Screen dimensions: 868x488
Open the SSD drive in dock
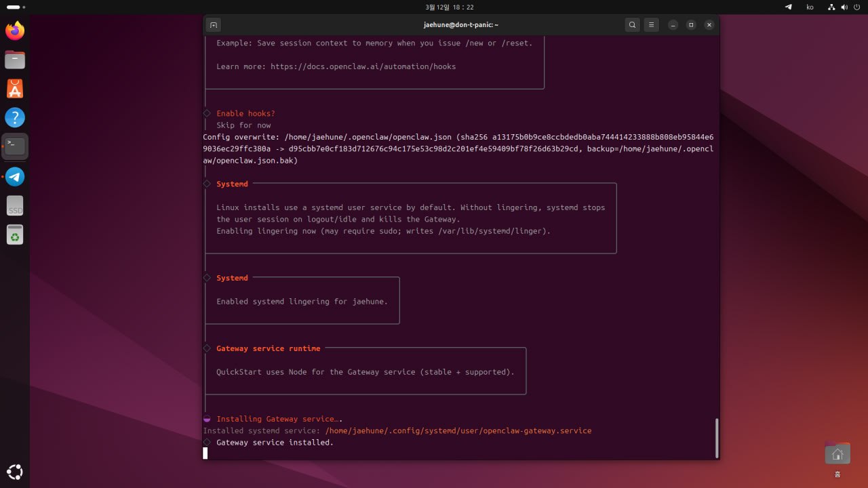(15, 206)
